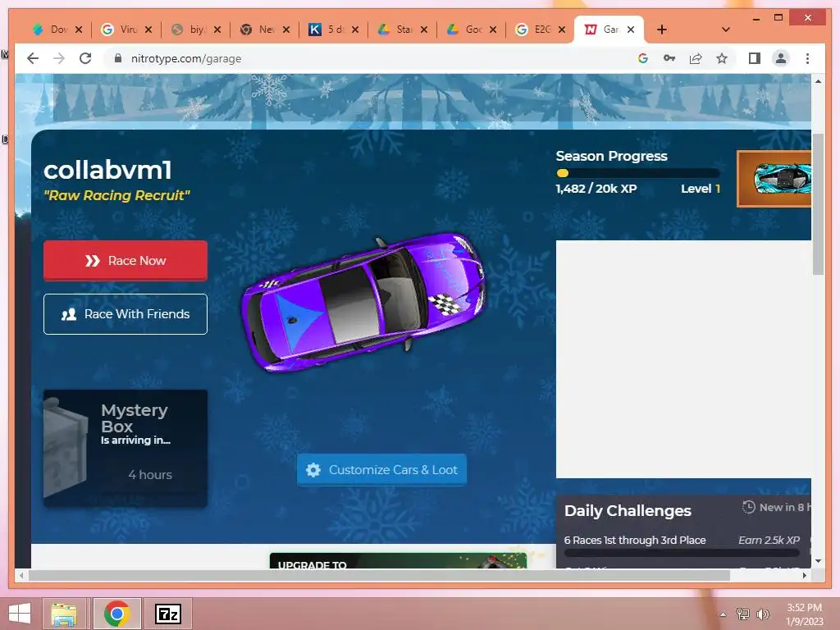Click the vertical page scrollbar
The width and height of the screenshot is (840, 630).
click(x=818, y=203)
